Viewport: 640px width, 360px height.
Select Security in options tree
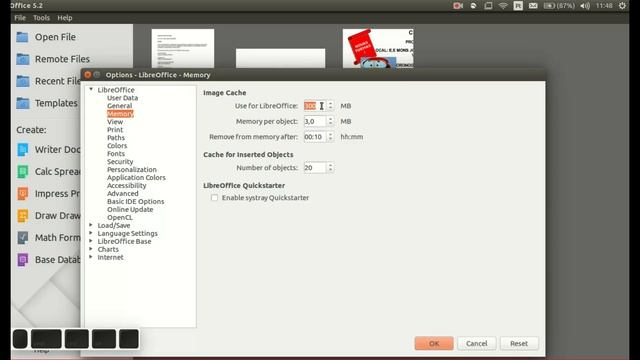point(120,162)
